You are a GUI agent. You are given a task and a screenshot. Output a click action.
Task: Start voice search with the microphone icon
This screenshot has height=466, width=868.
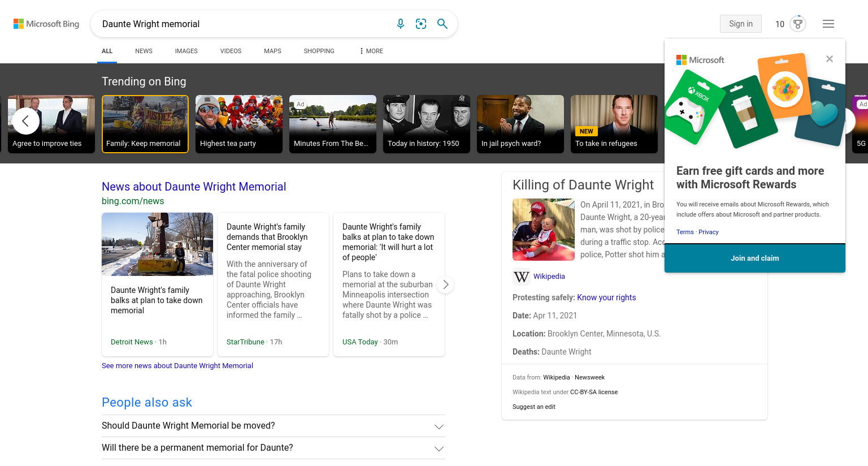coord(401,24)
